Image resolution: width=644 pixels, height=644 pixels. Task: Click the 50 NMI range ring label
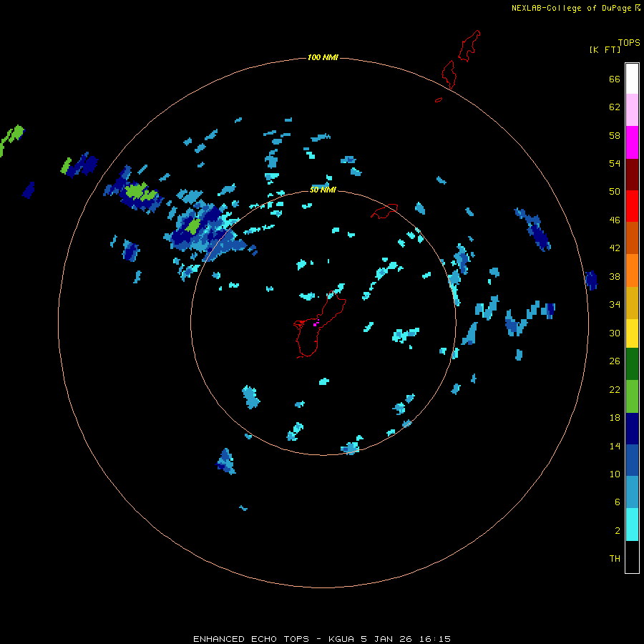pos(323,190)
